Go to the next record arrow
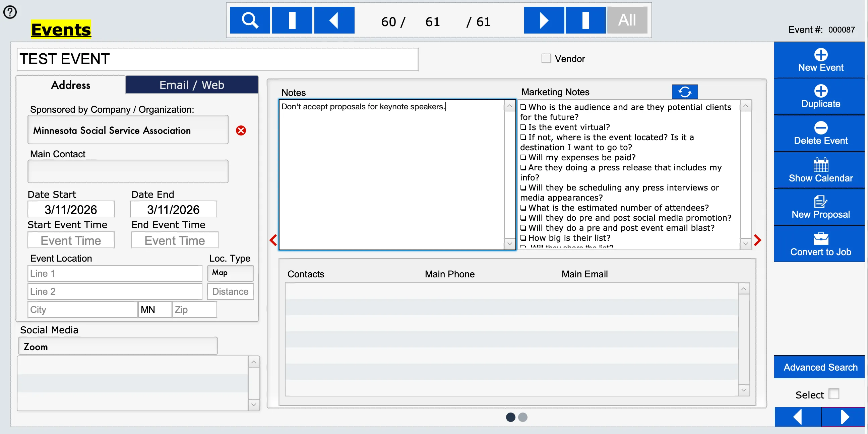868x434 pixels. click(x=544, y=20)
